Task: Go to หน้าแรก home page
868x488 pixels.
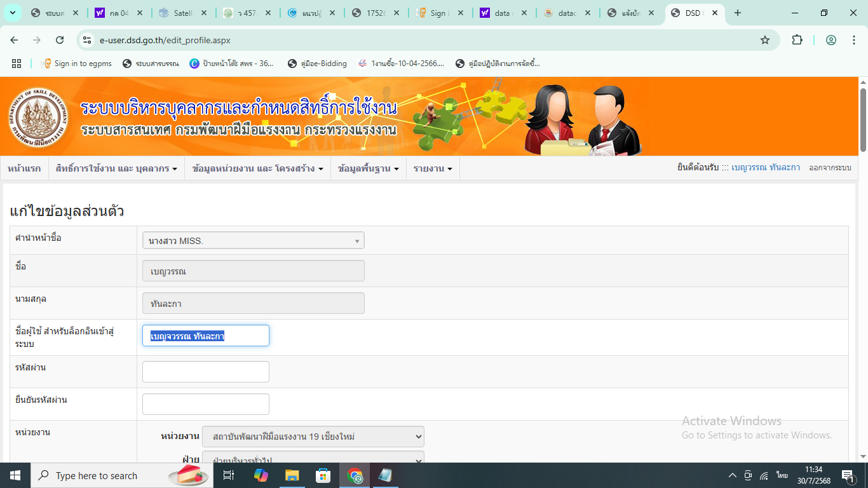Action: (x=24, y=169)
